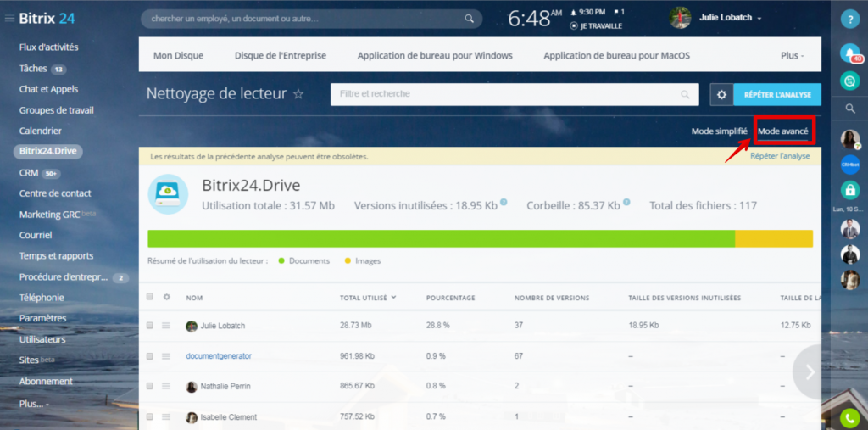Open the documentgenerator link
This screenshot has height=430, width=868.
219,355
